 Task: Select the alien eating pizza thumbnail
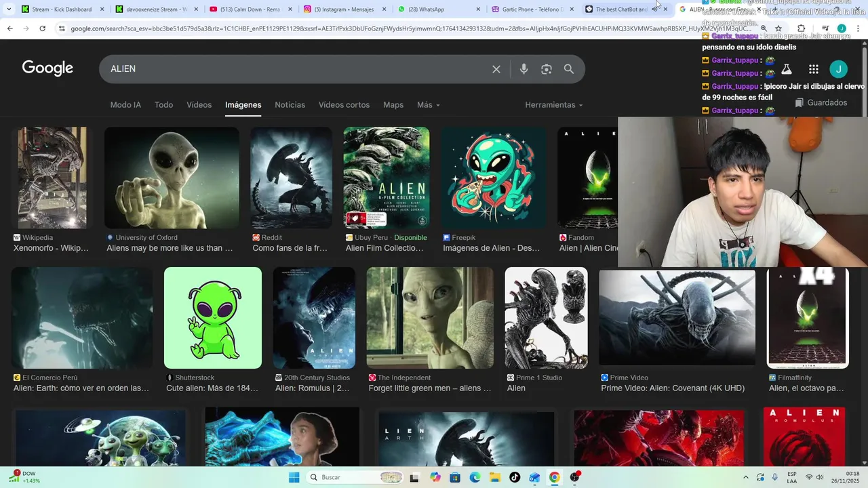click(x=494, y=178)
